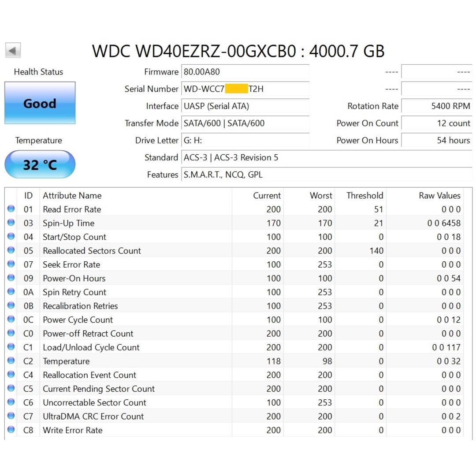The image size is (476, 476).
Task: Click the status dot for Start/Stop Count
Action: [11, 236]
